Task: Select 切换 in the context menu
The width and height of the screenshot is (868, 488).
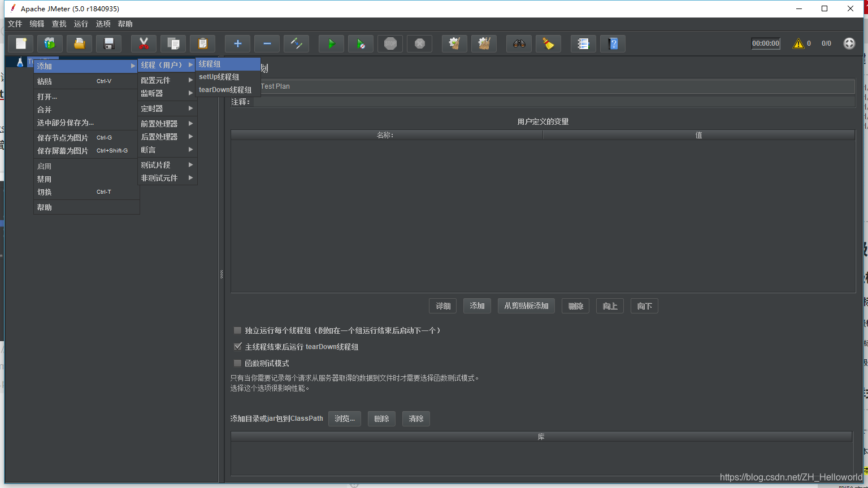Action: click(x=86, y=192)
